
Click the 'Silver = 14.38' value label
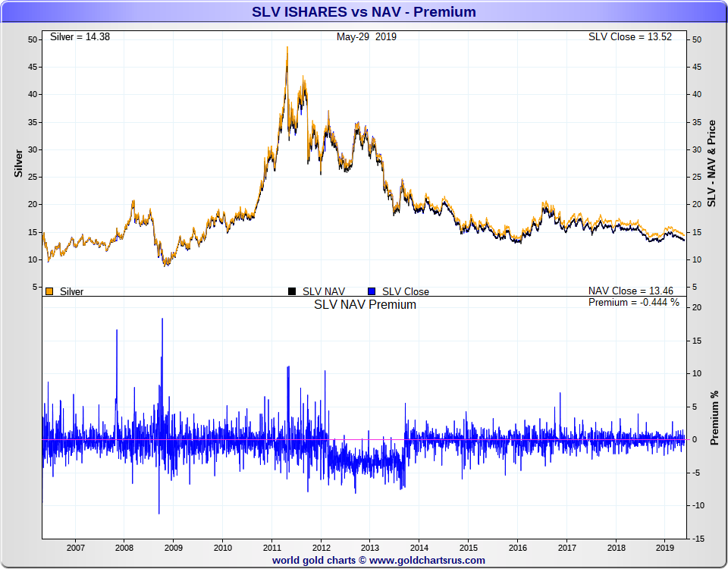pos(80,36)
